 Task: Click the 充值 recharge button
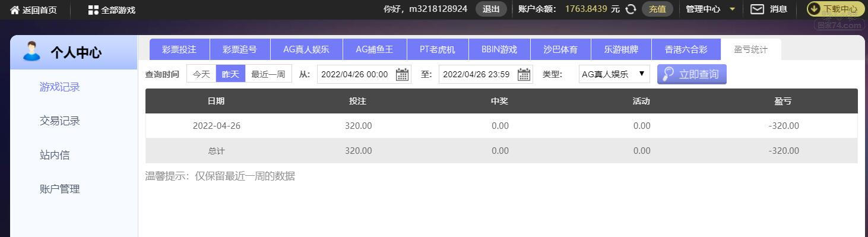(x=657, y=9)
